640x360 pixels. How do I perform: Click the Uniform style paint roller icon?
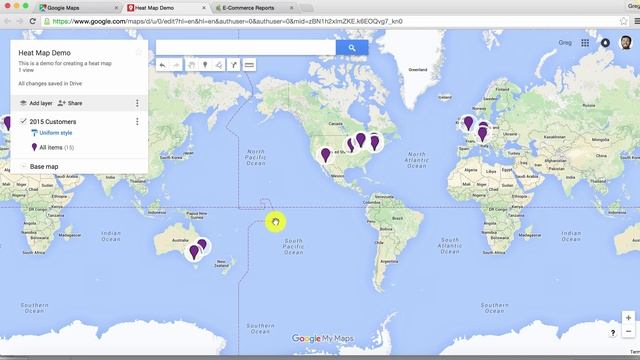(34, 133)
